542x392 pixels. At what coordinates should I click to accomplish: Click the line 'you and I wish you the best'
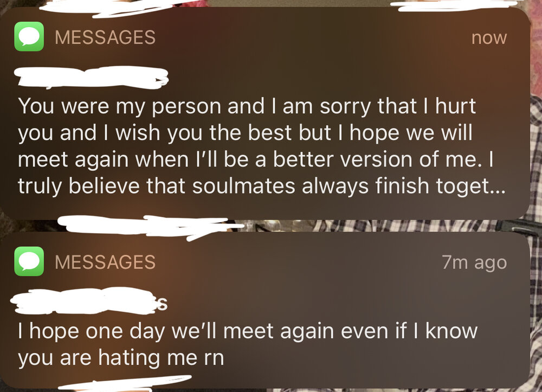[245, 133]
